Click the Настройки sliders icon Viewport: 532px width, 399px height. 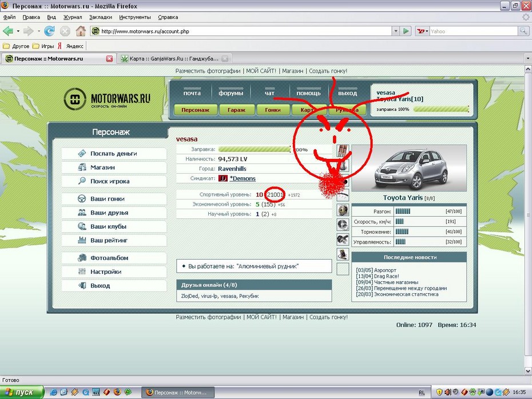tap(82, 272)
